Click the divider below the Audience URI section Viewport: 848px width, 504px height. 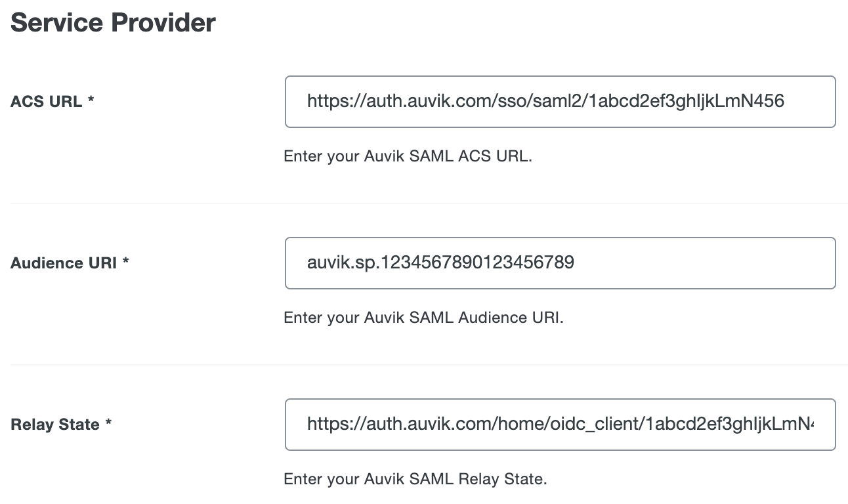coord(424,364)
